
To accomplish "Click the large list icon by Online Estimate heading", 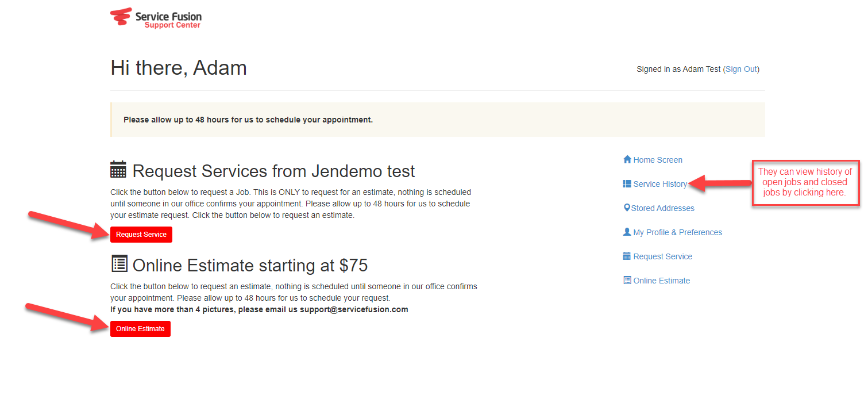I will [x=118, y=264].
